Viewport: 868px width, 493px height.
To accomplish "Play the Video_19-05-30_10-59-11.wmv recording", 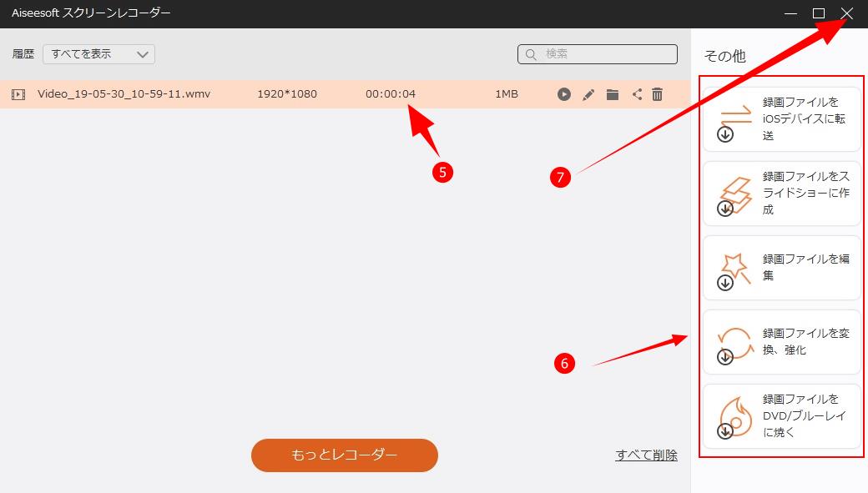I will [563, 94].
